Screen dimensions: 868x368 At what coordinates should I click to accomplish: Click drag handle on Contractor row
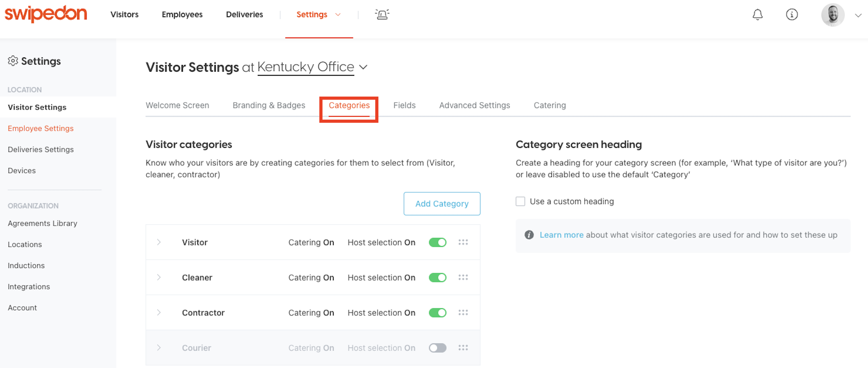click(463, 312)
